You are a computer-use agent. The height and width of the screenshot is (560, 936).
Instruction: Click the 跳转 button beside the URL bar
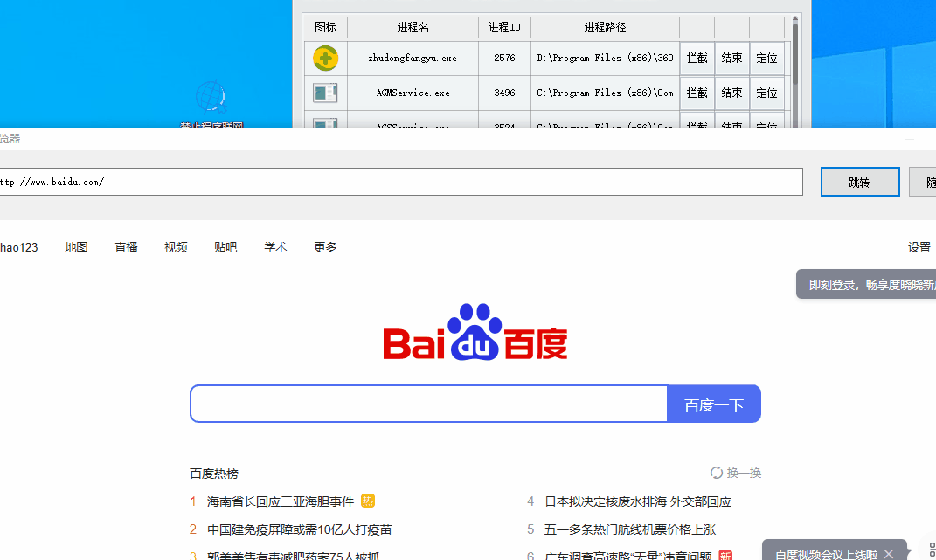click(860, 183)
